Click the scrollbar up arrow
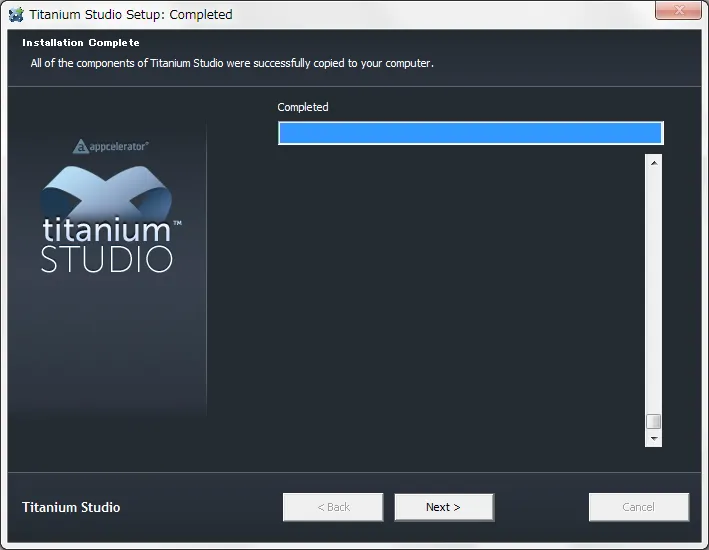Viewport: 709px width, 550px height. coord(654,162)
